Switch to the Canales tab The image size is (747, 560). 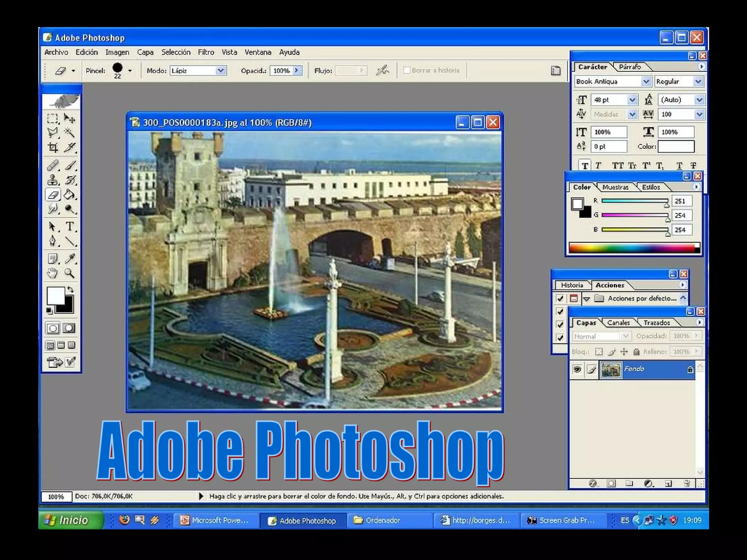[618, 323]
